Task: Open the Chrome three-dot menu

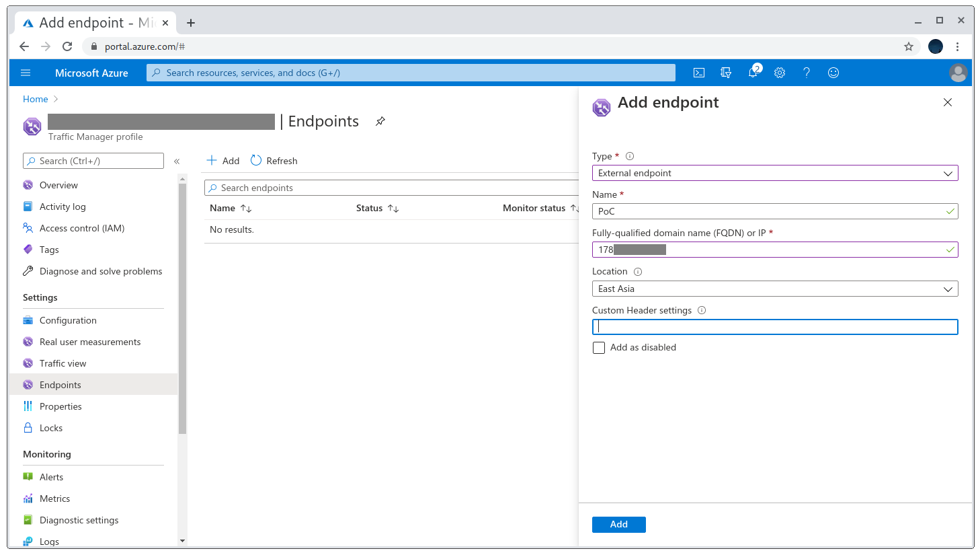Action: 958,46
